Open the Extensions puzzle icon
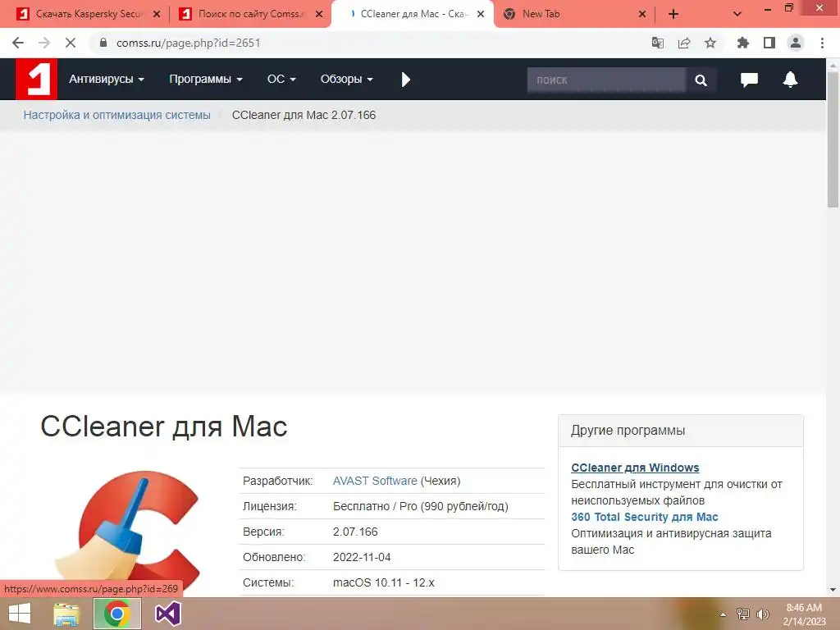Screen dimensions: 840x630 [742, 43]
